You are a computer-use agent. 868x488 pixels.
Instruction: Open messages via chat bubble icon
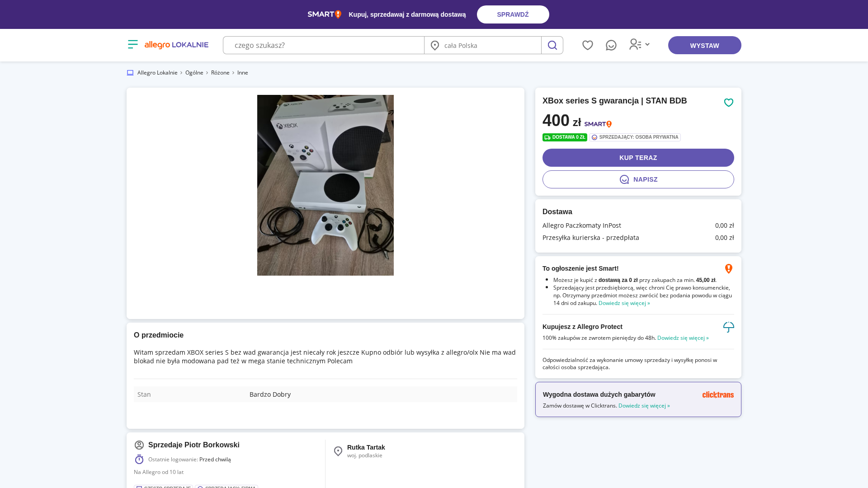click(611, 45)
